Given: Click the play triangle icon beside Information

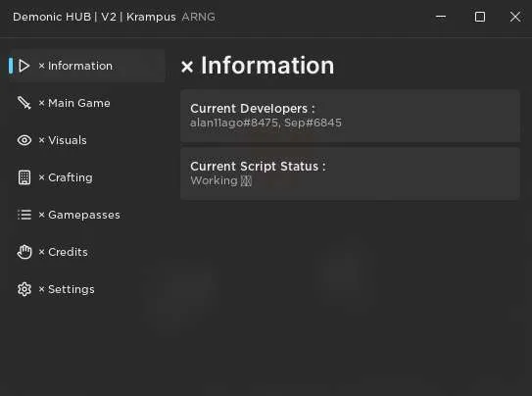Looking at the screenshot, I should (x=24, y=66).
